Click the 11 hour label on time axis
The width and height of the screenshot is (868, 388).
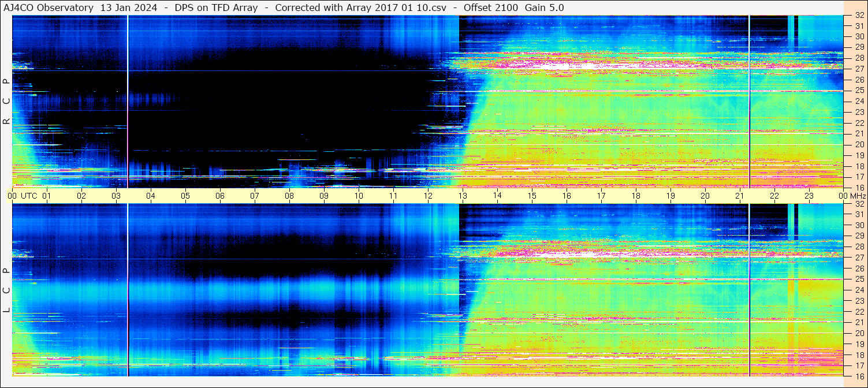[x=393, y=196]
